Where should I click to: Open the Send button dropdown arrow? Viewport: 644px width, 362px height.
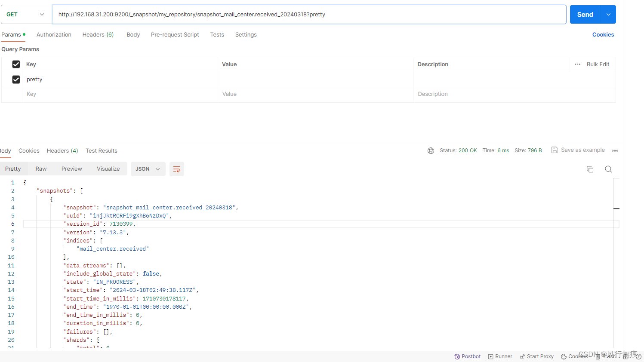(608, 14)
